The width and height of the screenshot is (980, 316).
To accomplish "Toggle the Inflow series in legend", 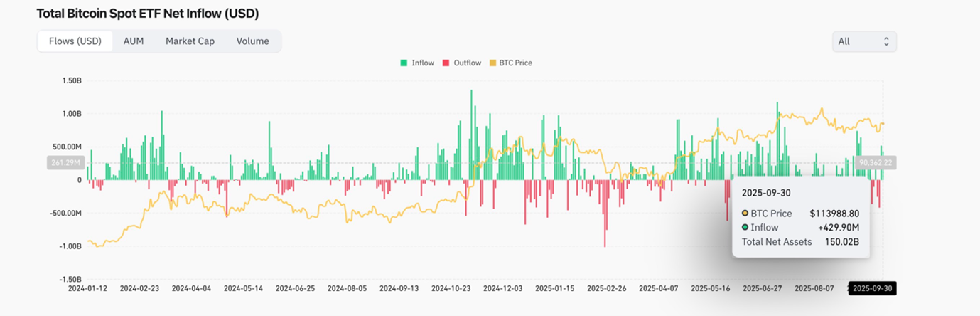I will coord(416,63).
